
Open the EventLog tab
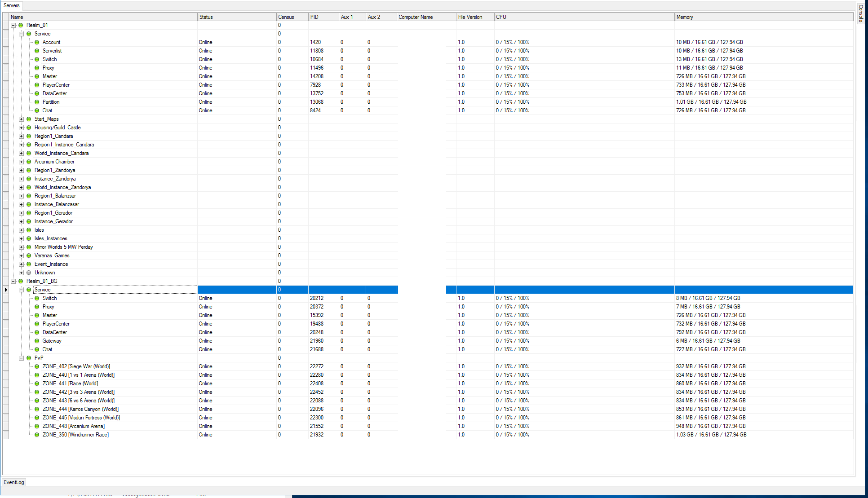pos(14,482)
